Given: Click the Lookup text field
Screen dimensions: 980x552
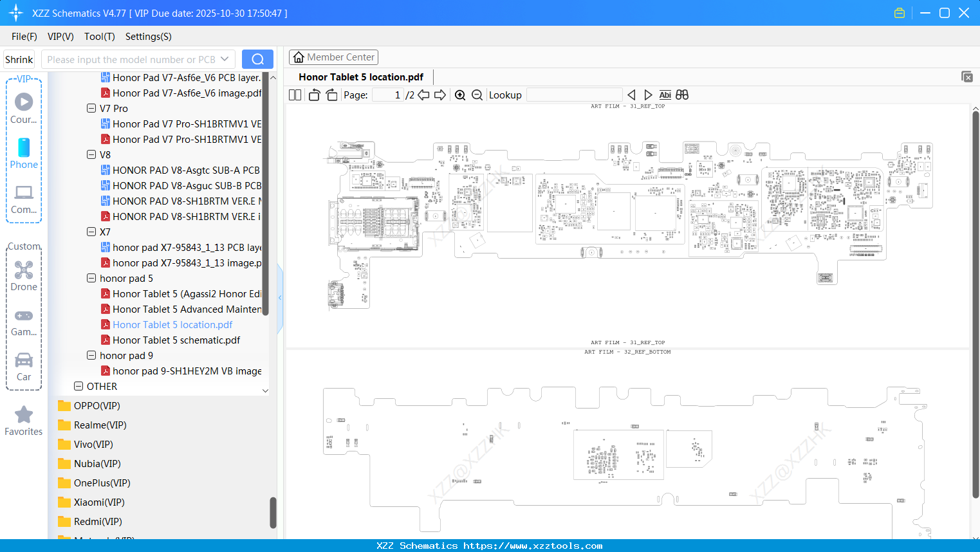Looking at the screenshot, I should [x=574, y=95].
